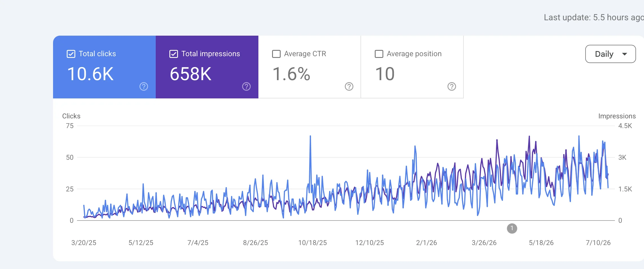
Task: Open help icon on Average CTR card
Action: [x=349, y=86]
